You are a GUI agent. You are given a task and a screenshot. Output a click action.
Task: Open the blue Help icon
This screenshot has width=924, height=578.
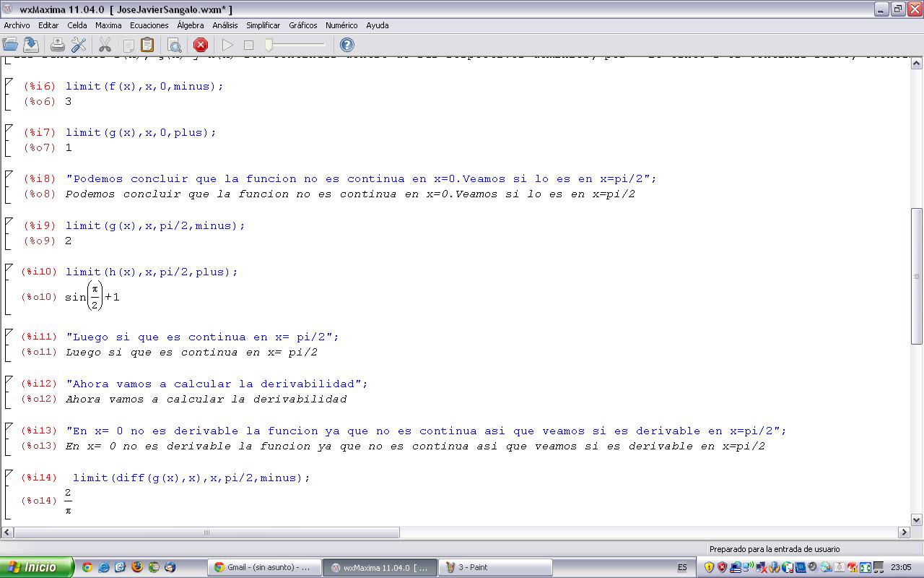pos(347,45)
